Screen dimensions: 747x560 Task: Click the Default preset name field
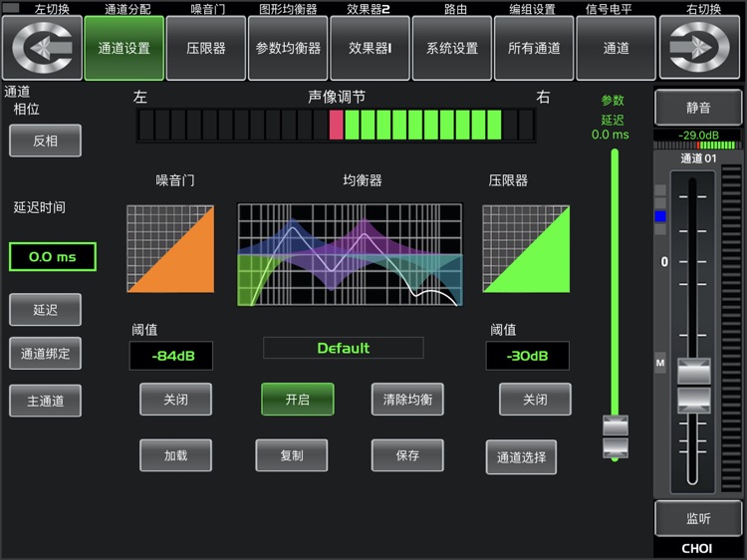tap(343, 348)
